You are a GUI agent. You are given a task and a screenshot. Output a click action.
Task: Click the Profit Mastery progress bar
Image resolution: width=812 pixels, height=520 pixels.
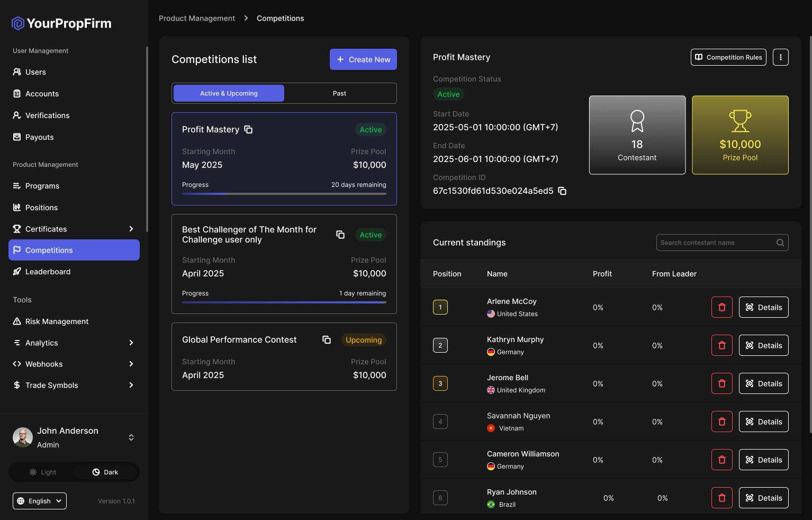tap(284, 194)
